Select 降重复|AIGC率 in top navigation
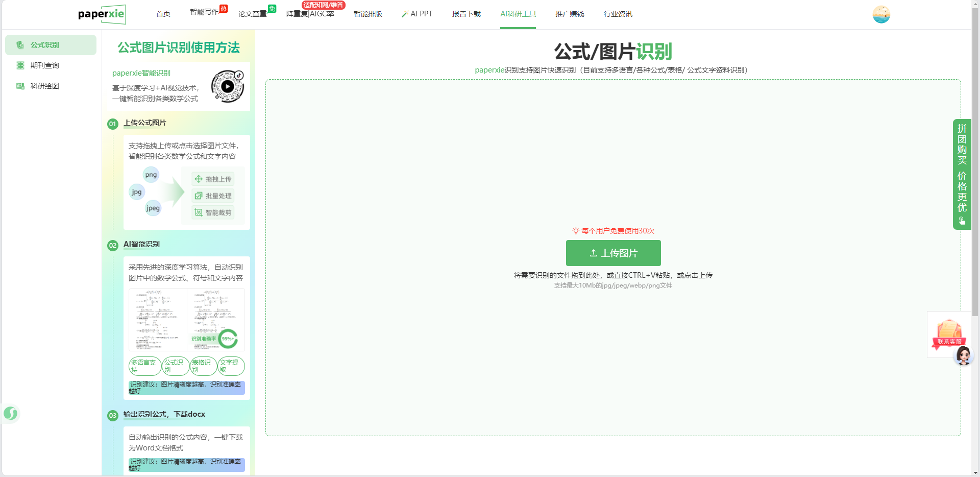This screenshot has height=477, width=980. 310,14
